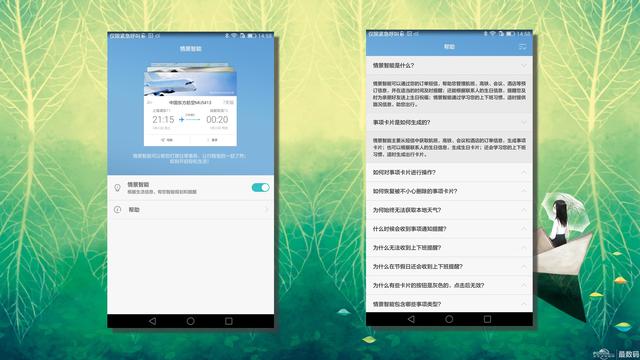Tap the recents square on left phone navigation bar

coord(229,321)
